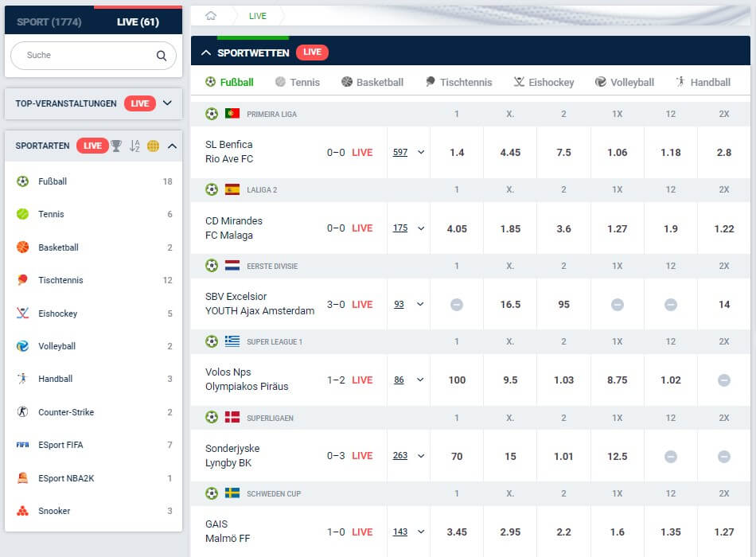Viewport: 756px width, 557px height.
Task: Pick odds 1.03 for Olympiakos Piräus
Action: pos(563,380)
